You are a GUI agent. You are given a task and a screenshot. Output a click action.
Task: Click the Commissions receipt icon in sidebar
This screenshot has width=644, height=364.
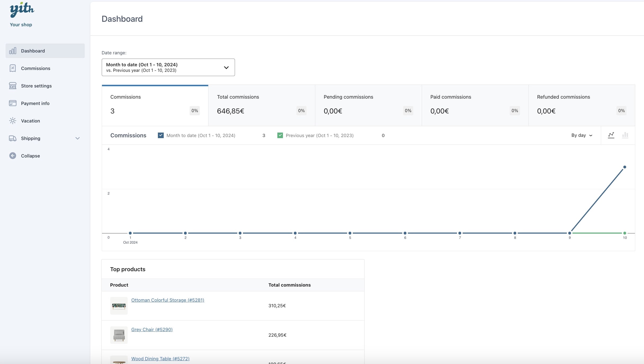coord(12,68)
